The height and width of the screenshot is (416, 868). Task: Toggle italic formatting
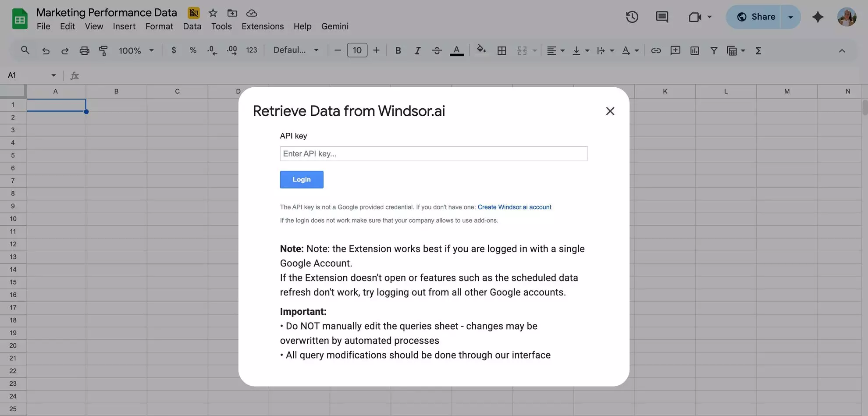click(x=417, y=50)
